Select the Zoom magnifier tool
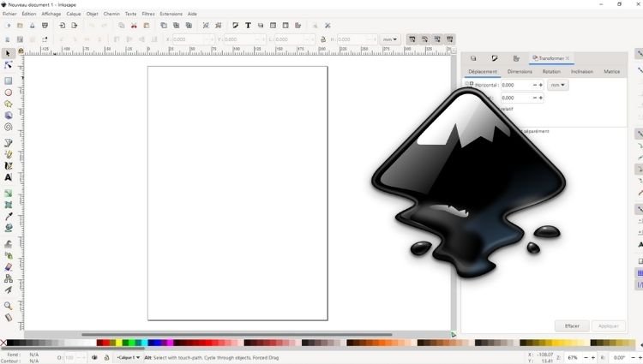The height and width of the screenshot is (364, 643). coord(9,306)
